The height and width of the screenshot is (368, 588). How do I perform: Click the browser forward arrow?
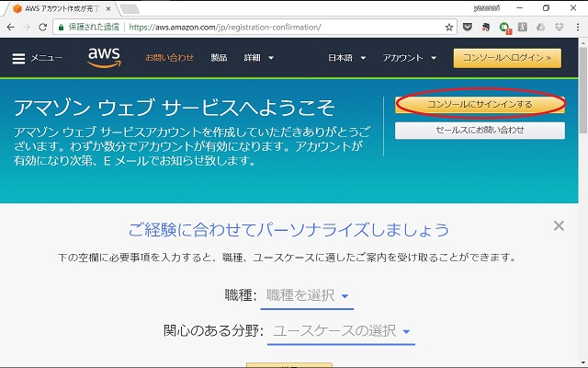tap(27, 27)
